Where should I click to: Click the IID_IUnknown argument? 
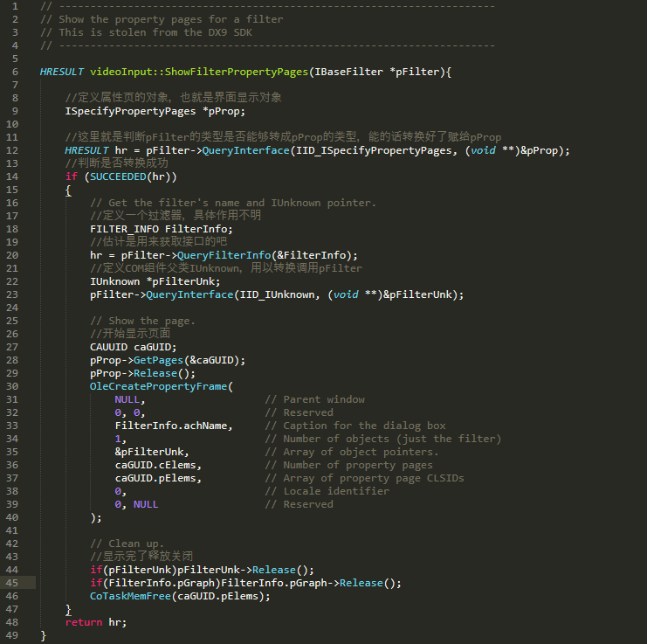tap(277, 294)
